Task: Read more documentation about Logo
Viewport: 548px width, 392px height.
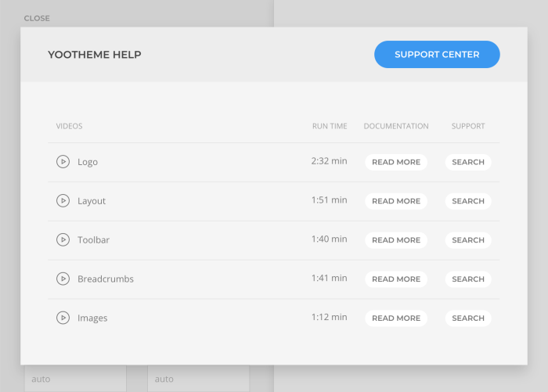Action: (396, 162)
